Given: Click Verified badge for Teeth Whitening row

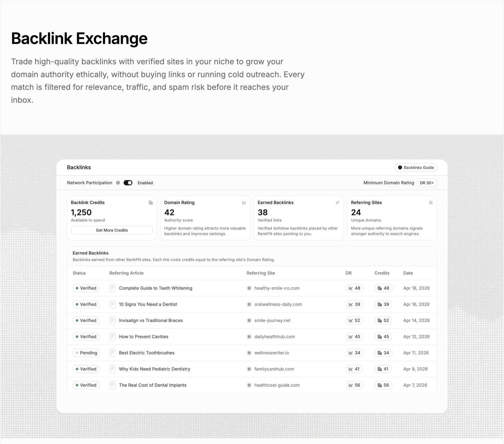Looking at the screenshot, I should coord(86,288).
